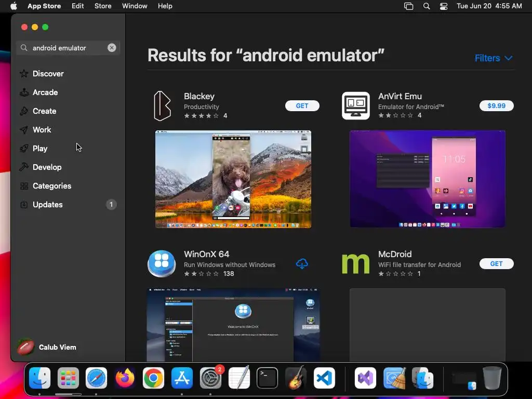Click the App Store Dock icon

(182, 378)
